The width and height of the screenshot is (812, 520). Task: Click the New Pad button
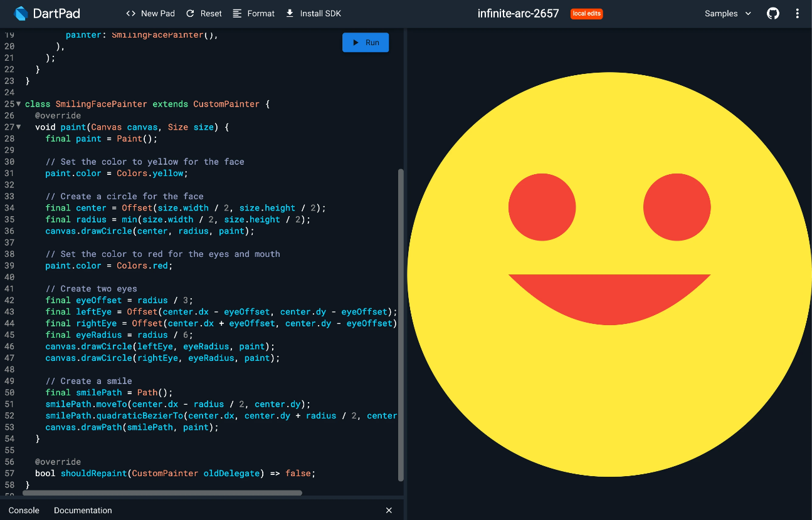pyautogui.click(x=150, y=13)
